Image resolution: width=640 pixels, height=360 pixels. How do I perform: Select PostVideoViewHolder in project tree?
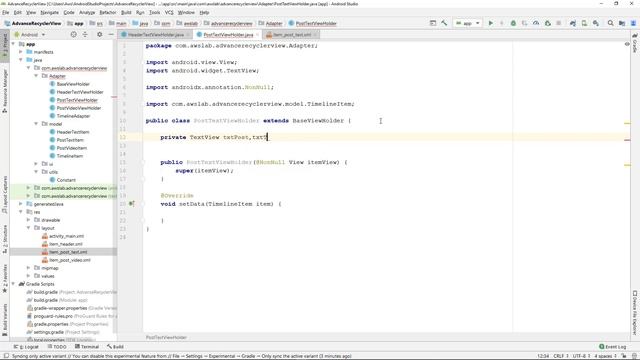click(78, 108)
